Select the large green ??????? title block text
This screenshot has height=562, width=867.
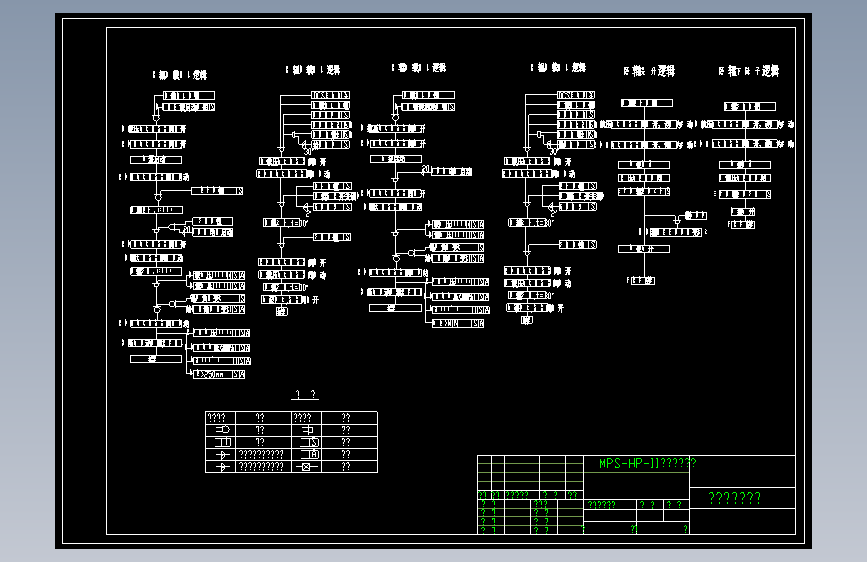tap(734, 498)
